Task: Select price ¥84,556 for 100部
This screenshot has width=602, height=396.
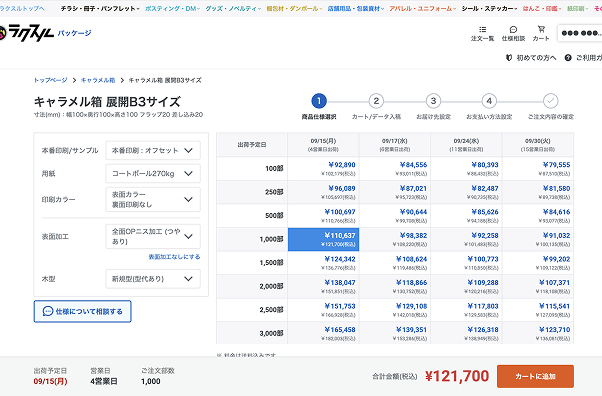Action: 395,169
